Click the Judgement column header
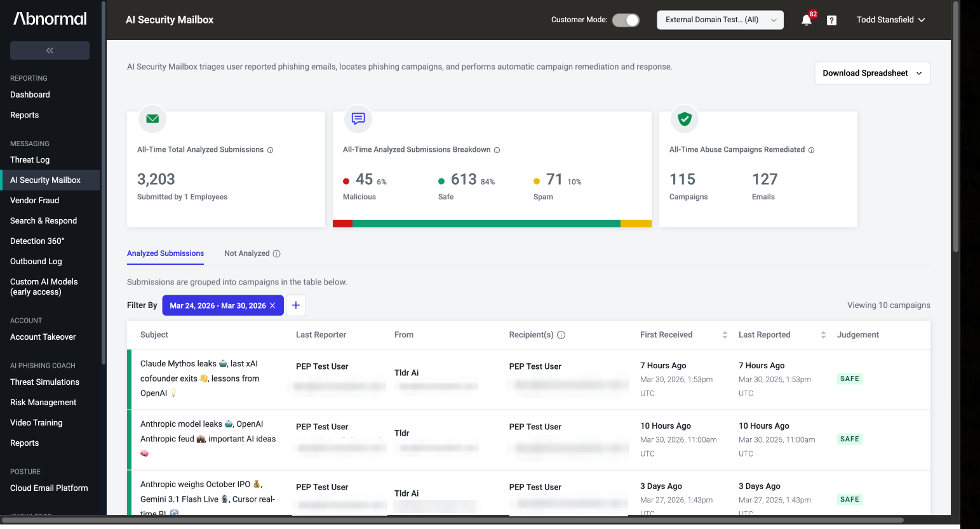 pos(858,335)
